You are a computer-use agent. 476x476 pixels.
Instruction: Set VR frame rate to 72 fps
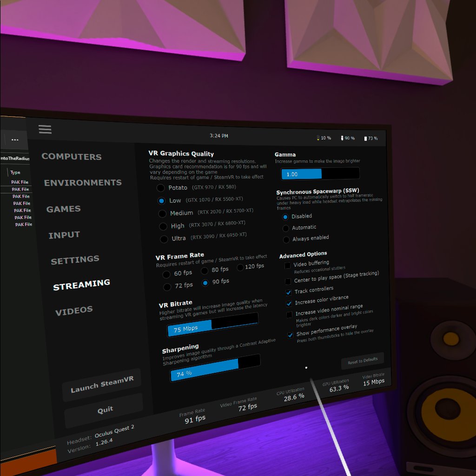(167, 287)
